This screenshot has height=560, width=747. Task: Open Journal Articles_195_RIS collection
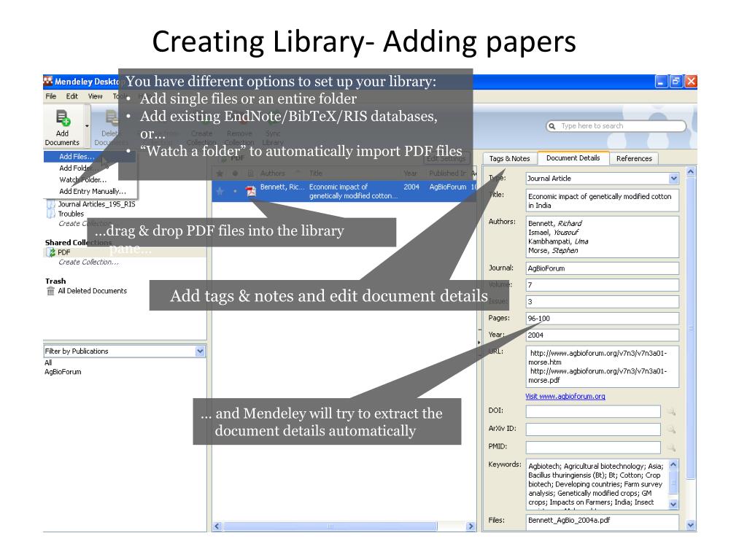(x=97, y=204)
